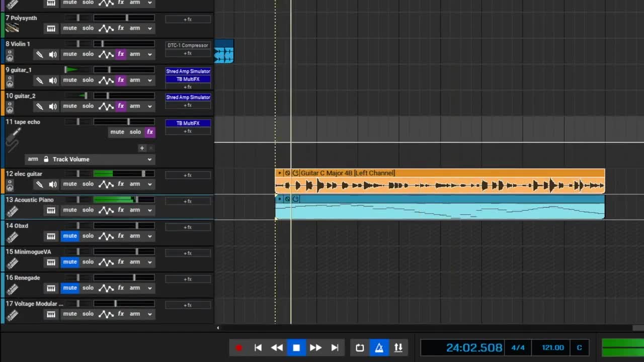Open purple fx button on guitar_1 track

point(121,80)
